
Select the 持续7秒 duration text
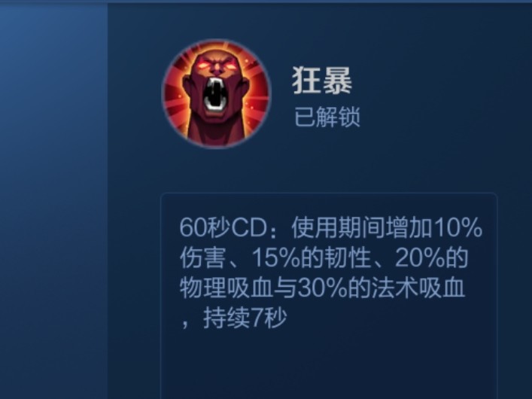point(245,318)
